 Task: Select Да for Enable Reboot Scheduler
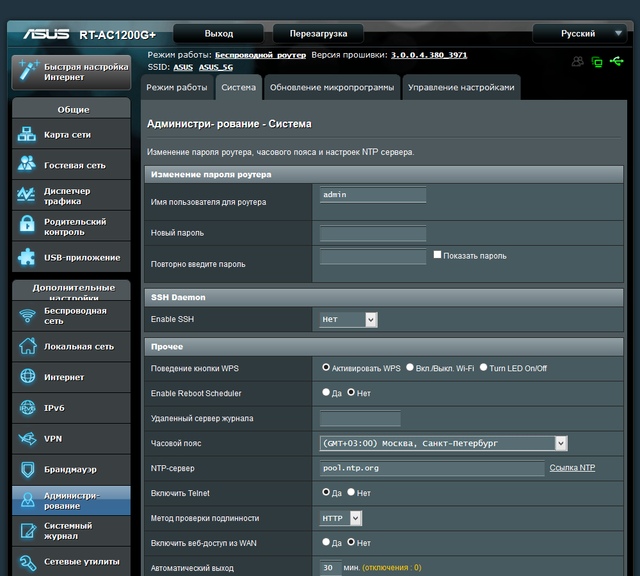326,393
